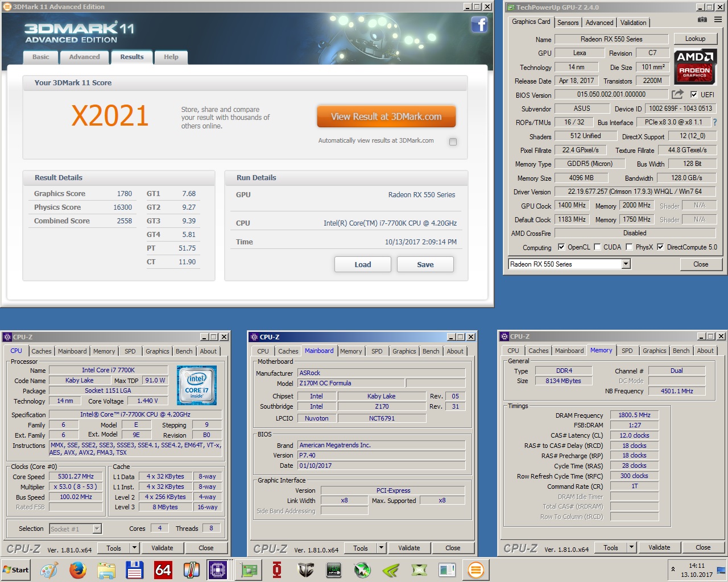This screenshot has height=582, width=728.
Task: Click the Intel Core i7 logo
Action: click(197, 385)
